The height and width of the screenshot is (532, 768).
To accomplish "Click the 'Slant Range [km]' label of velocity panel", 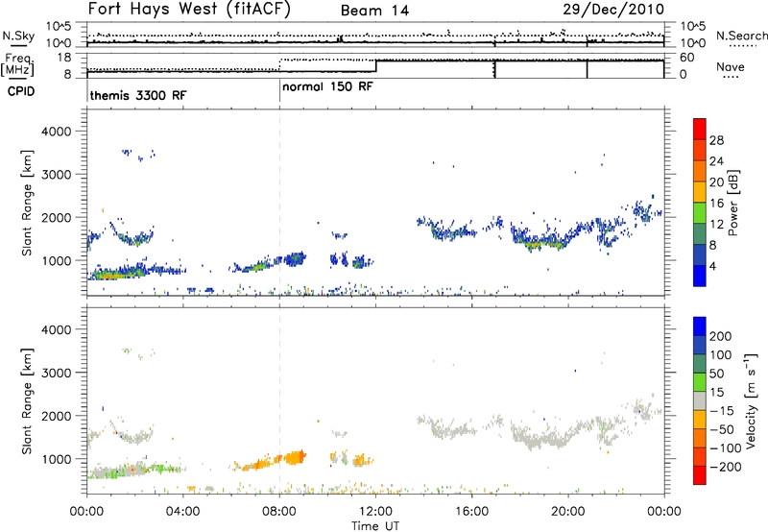I will click(27, 400).
